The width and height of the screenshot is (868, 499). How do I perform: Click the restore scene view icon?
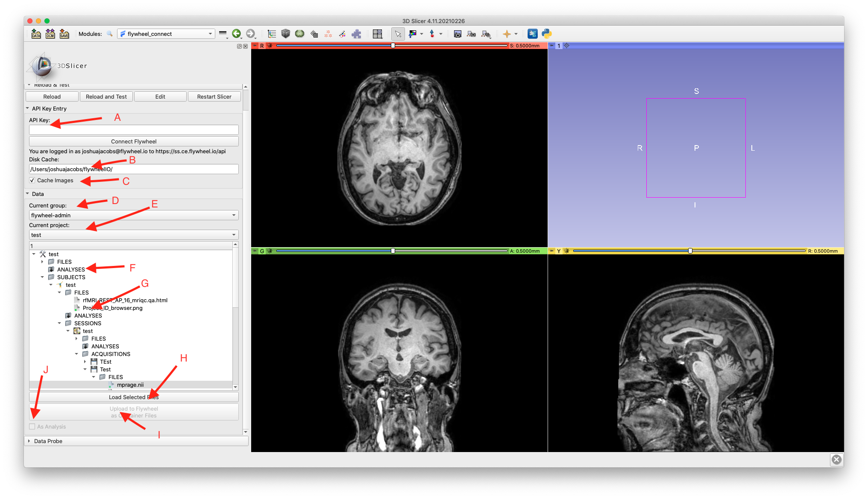[x=486, y=34]
